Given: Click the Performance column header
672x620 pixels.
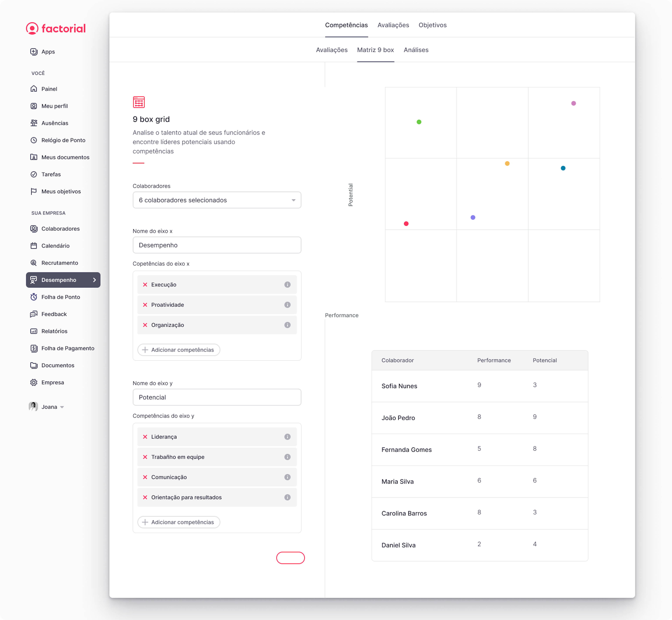Looking at the screenshot, I should point(494,360).
